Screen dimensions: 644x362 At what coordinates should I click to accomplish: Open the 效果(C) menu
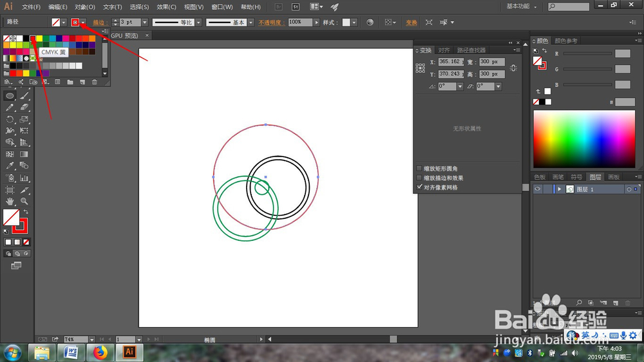(x=166, y=7)
